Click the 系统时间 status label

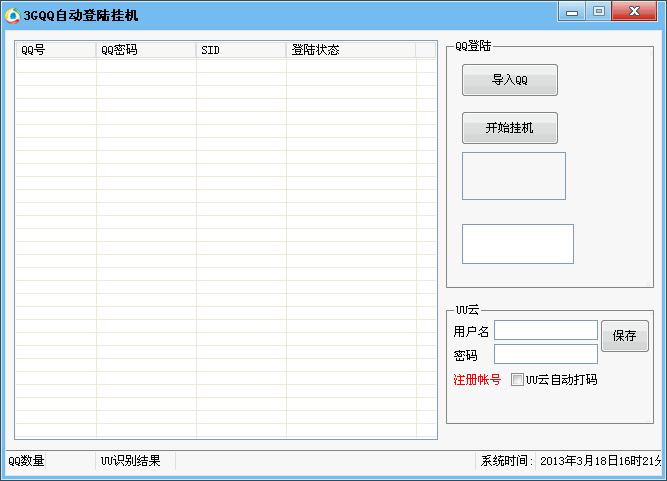point(507,461)
